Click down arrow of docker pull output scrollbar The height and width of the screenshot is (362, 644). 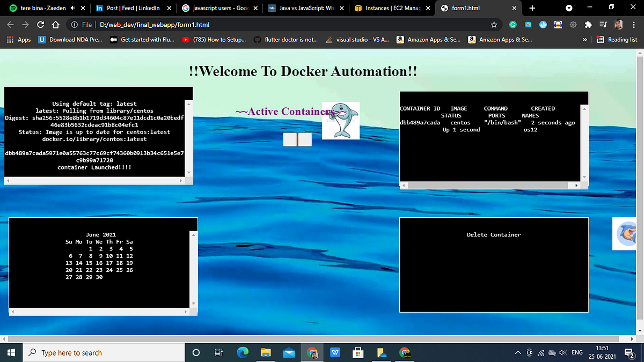(x=188, y=172)
